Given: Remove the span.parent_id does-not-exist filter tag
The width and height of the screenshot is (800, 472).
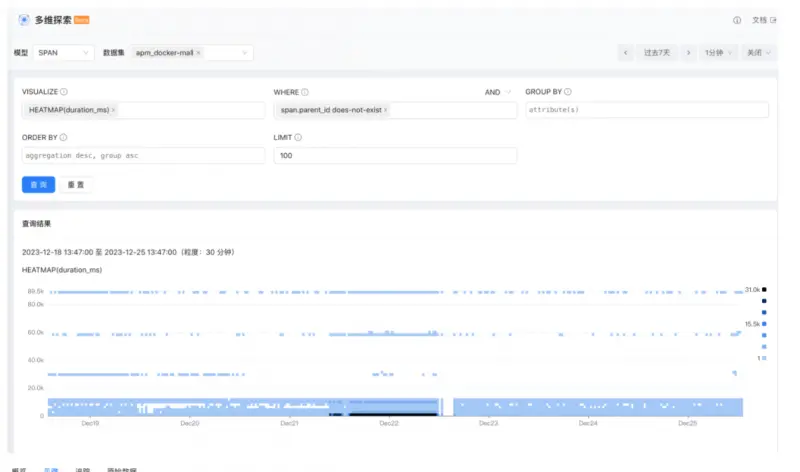Looking at the screenshot, I should [x=386, y=110].
